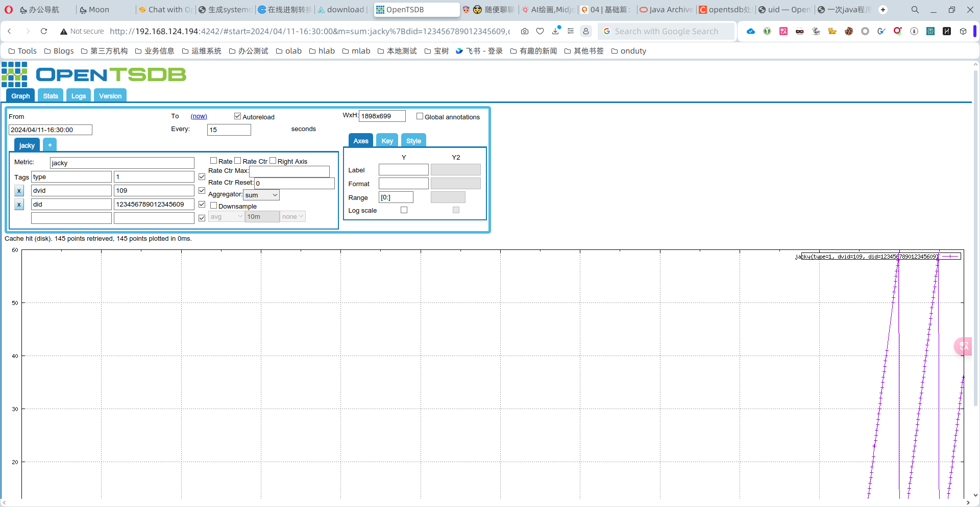Click the WxH size input field
The image size is (980, 507).
click(382, 116)
